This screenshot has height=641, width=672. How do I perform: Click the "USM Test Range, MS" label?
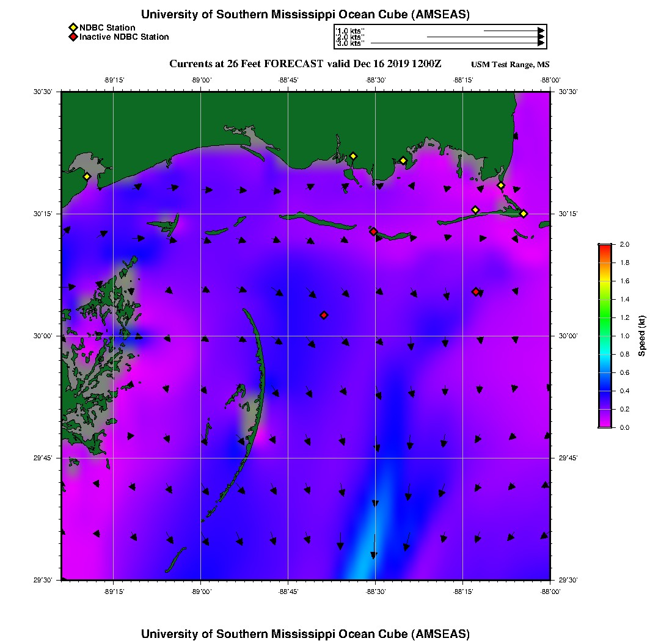click(510, 65)
